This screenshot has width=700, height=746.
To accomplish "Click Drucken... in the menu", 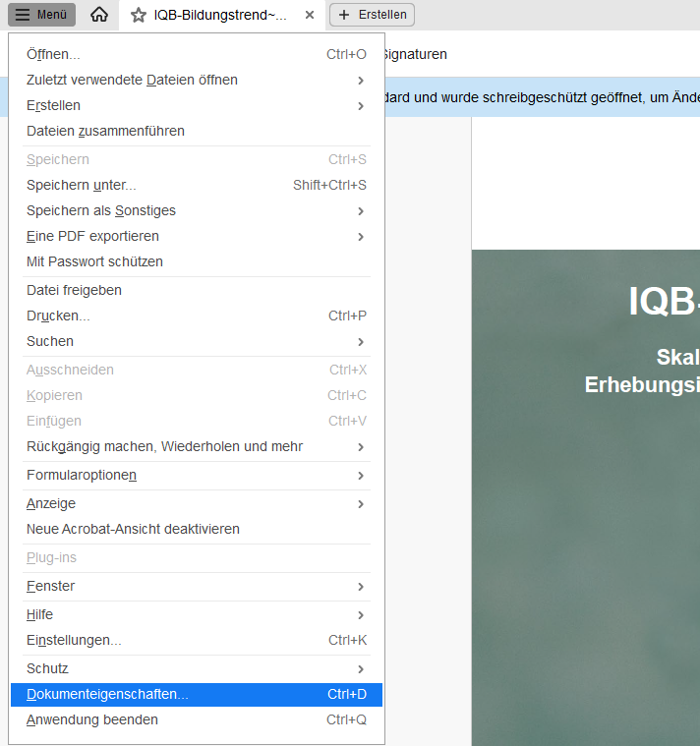I will pos(58,316).
